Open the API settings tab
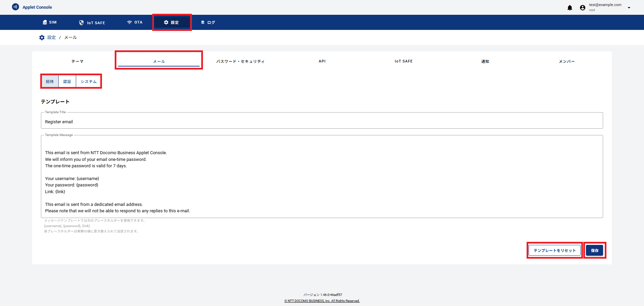 [x=322, y=61]
